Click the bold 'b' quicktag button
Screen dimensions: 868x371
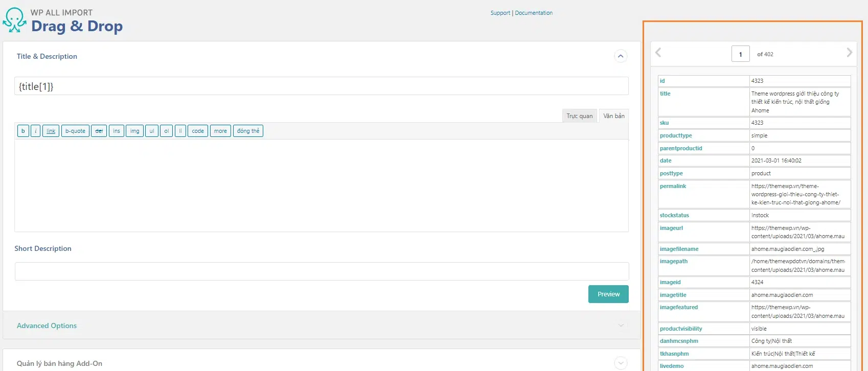click(23, 131)
